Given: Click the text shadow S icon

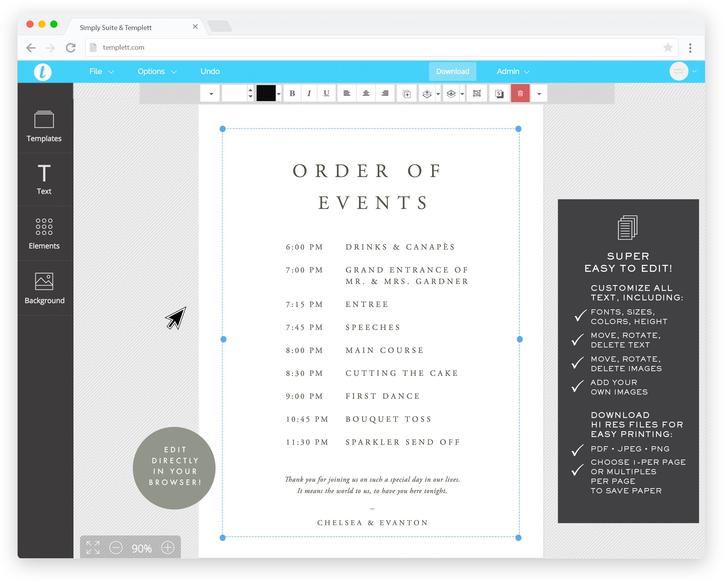Looking at the screenshot, I should pyautogui.click(x=499, y=94).
